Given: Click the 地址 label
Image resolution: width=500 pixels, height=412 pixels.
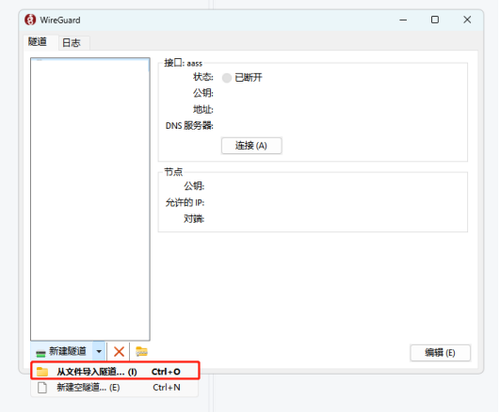Looking at the screenshot, I should (203, 109).
